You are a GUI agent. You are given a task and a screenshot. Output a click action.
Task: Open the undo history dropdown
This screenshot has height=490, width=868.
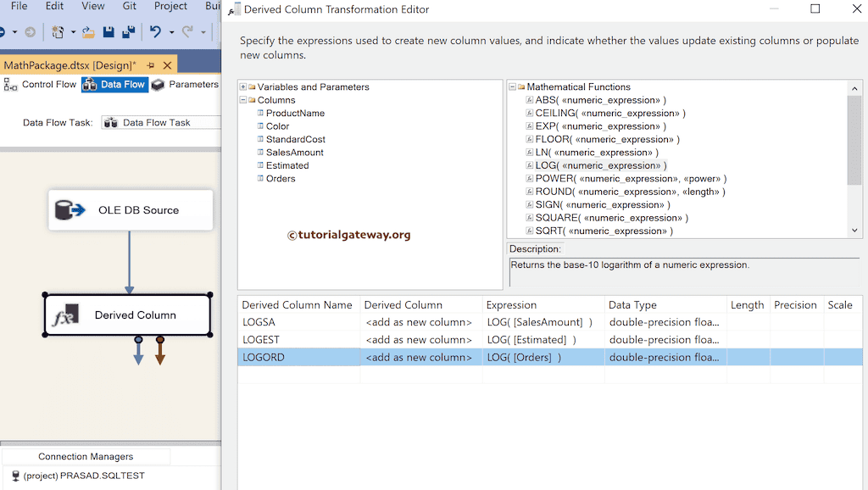pos(172,32)
